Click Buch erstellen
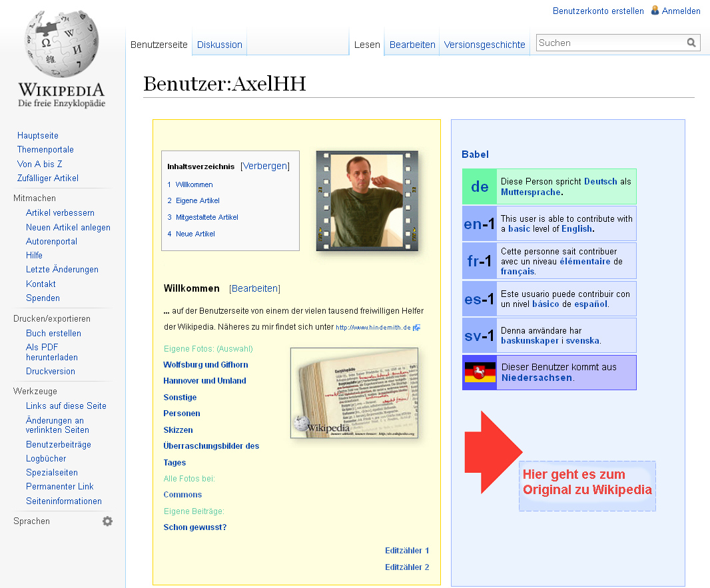This screenshot has width=710, height=588. coord(53,333)
